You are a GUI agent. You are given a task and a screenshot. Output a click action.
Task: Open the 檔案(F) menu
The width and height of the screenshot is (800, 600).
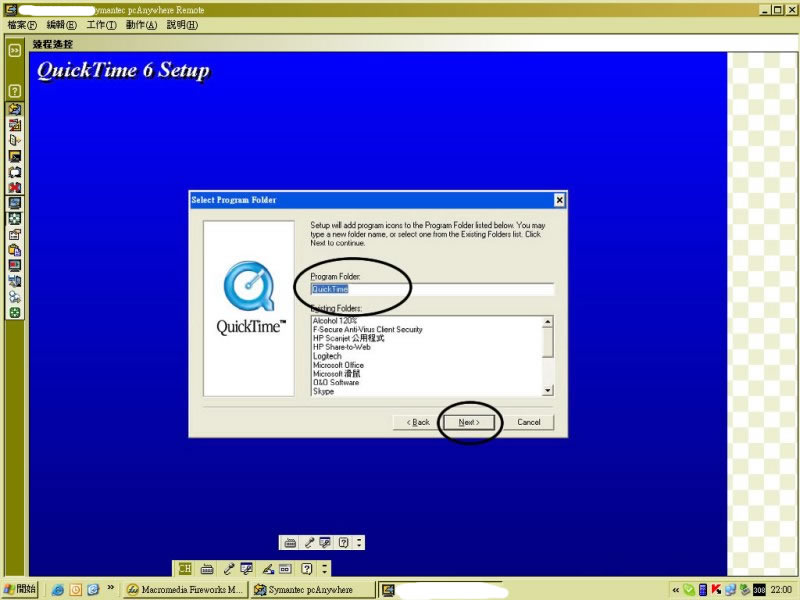pyautogui.click(x=22, y=25)
